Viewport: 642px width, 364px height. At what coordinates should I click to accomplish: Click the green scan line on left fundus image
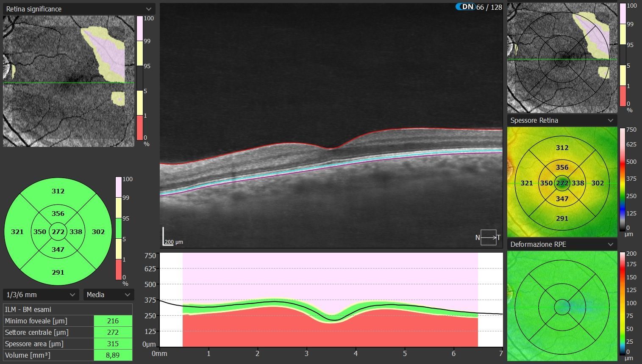pyautogui.click(x=42, y=83)
